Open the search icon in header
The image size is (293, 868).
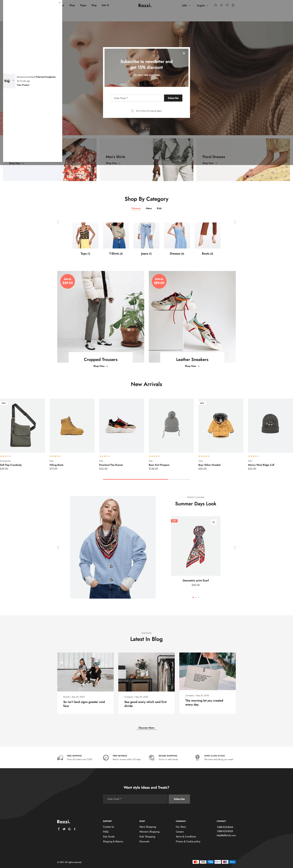[x=215, y=5]
